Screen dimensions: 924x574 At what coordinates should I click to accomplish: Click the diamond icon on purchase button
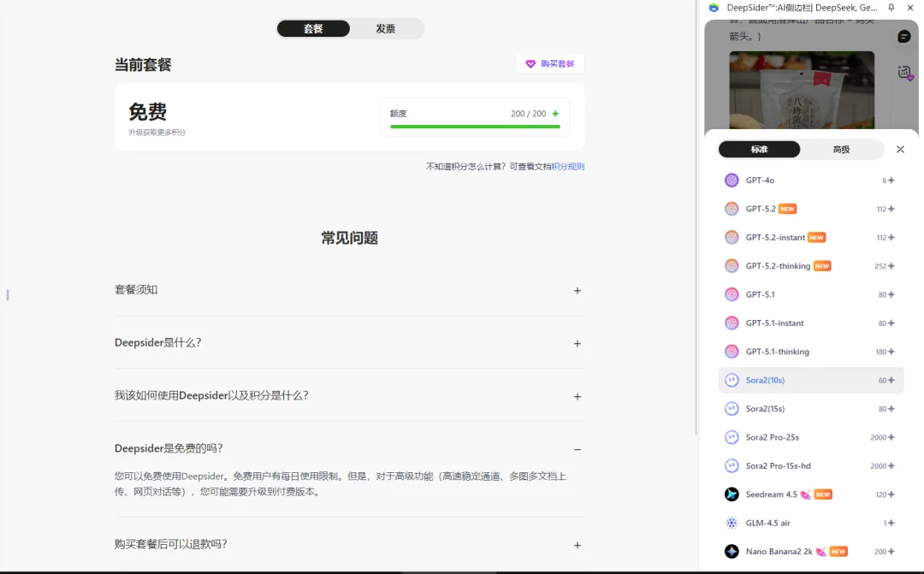(x=530, y=63)
